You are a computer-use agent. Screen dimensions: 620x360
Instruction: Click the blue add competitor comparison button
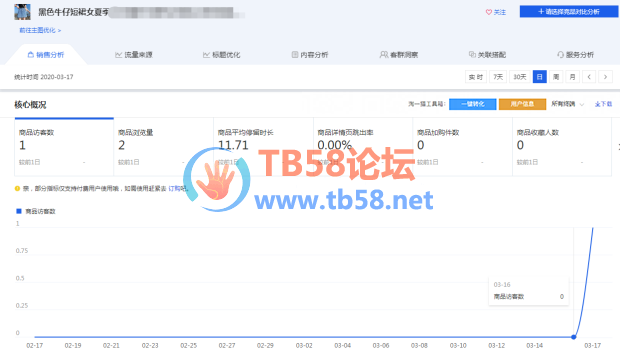569,11
